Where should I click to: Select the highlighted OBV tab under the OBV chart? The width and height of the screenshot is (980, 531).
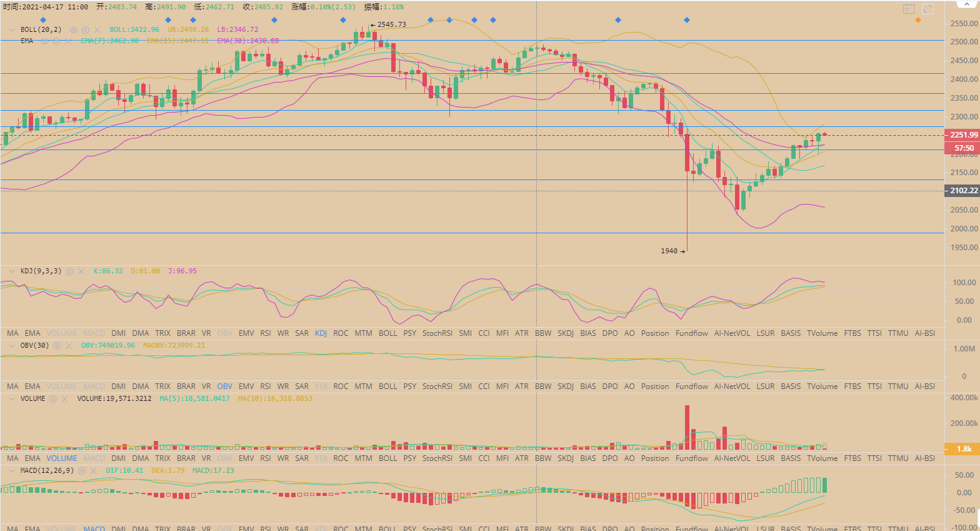pyautogui.click(x=224, y=387)
